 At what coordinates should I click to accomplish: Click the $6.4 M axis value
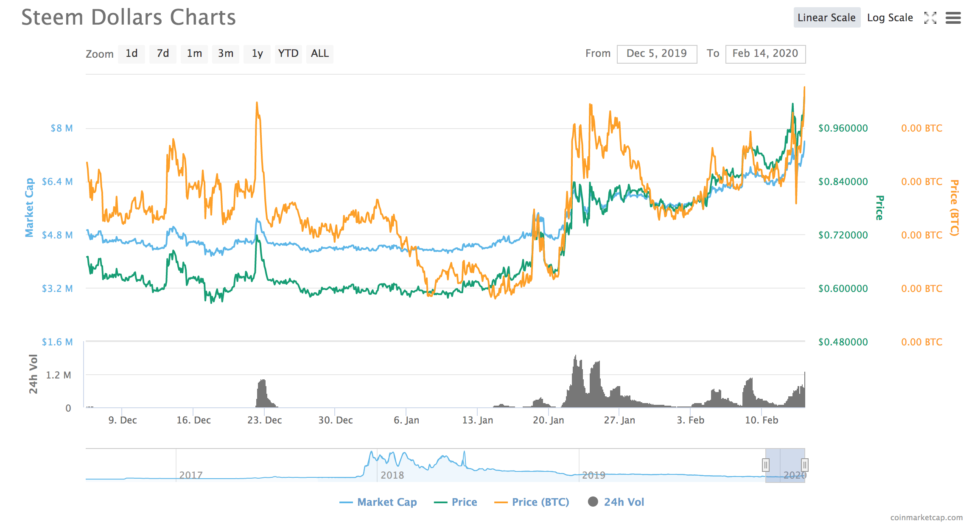point(57,182)
